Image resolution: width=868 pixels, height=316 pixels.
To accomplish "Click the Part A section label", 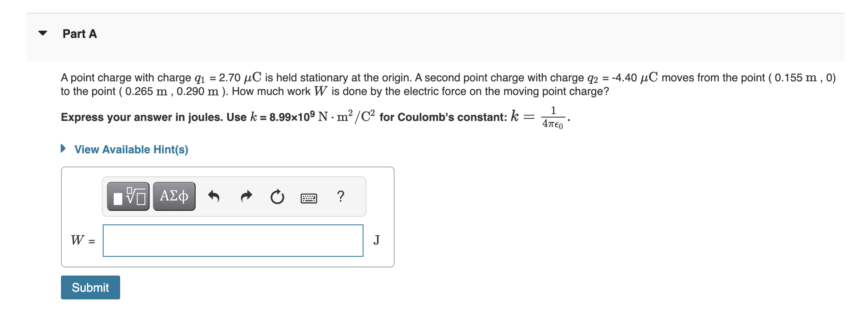I will [79, 33].
